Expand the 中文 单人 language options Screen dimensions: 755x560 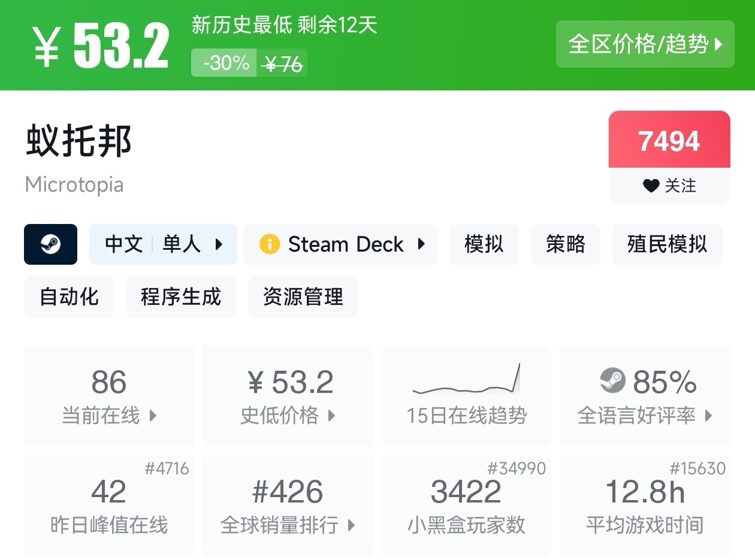(x=163, y=244)
